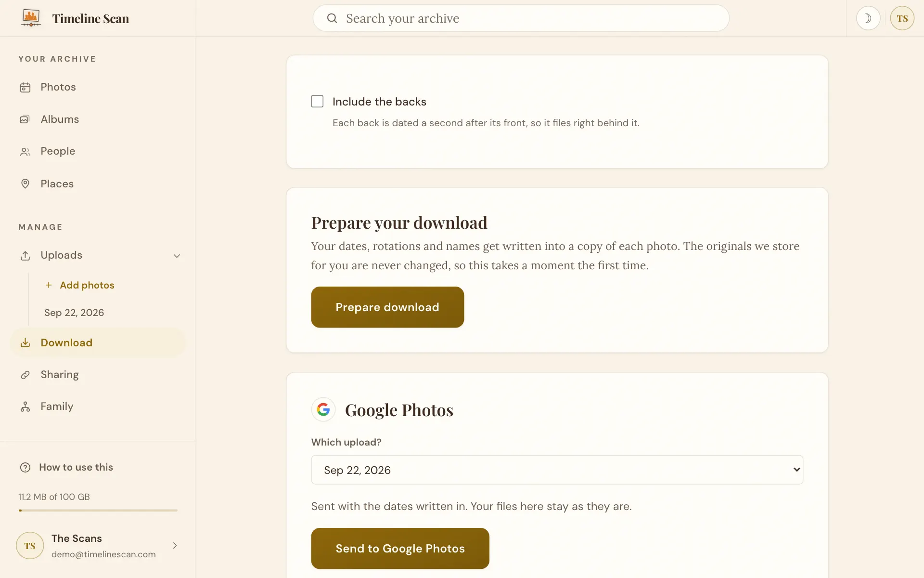Click The Scans account name
The image size is (924, 578).
click(x=77, y=538)
